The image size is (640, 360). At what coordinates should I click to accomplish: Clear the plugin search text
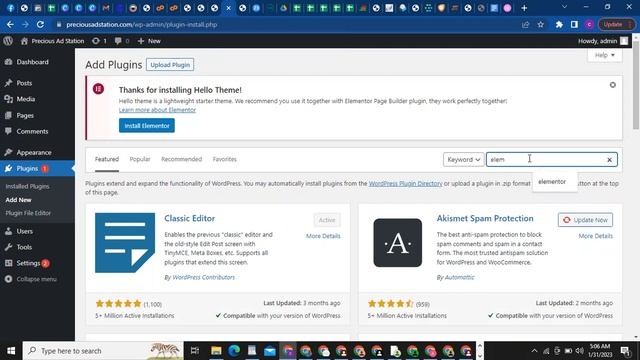609,160
